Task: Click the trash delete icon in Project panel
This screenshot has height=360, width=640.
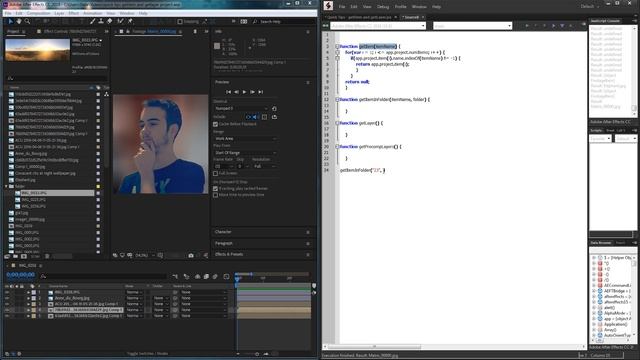Action: click(47, 256)
